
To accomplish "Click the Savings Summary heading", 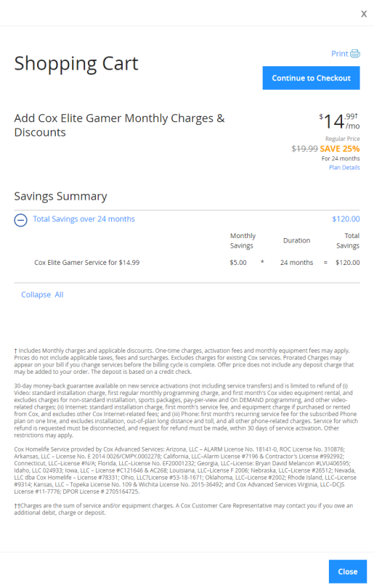I will (60, 196).
